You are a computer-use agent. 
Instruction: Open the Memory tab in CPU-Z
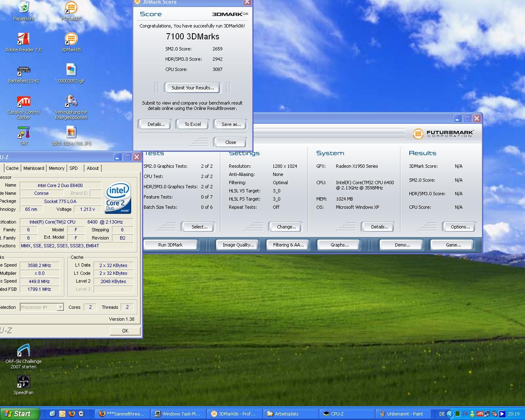(57, 168)
